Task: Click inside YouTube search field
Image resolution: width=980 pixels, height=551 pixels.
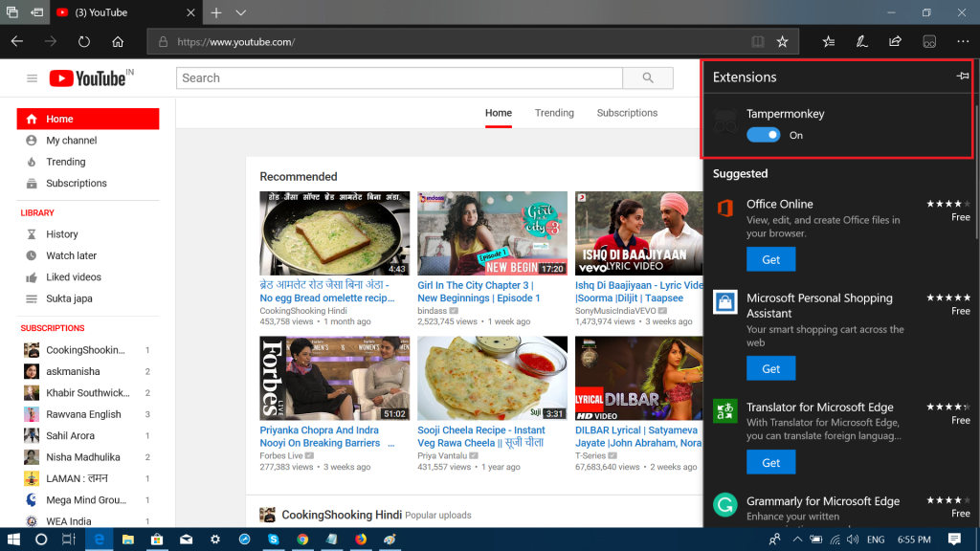Action: tap(399, 78)
